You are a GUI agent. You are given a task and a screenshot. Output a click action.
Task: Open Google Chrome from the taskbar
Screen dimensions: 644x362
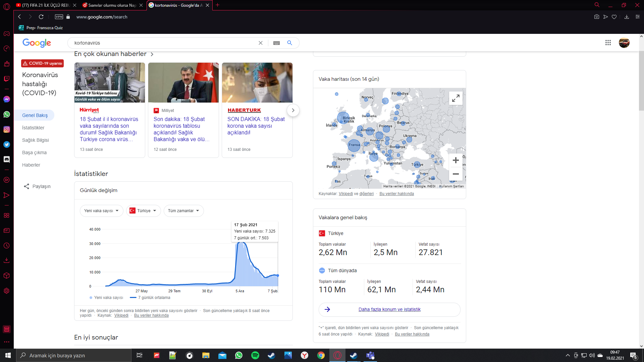(321, 355)
